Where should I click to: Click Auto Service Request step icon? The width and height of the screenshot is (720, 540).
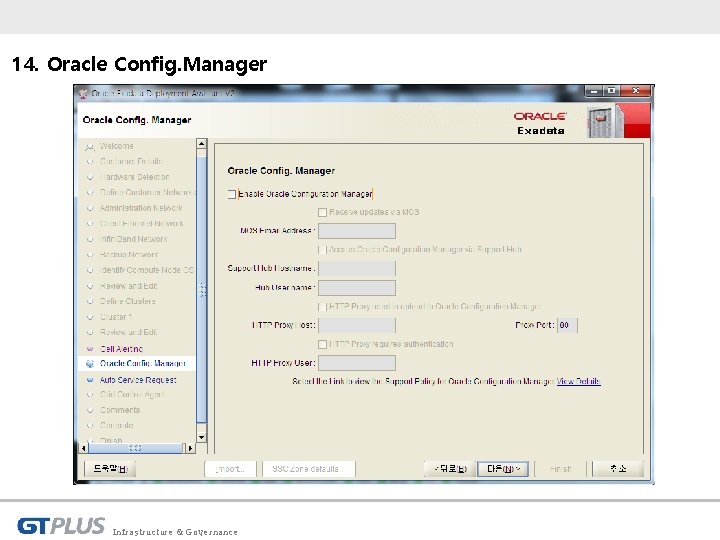tap(90, 380)
